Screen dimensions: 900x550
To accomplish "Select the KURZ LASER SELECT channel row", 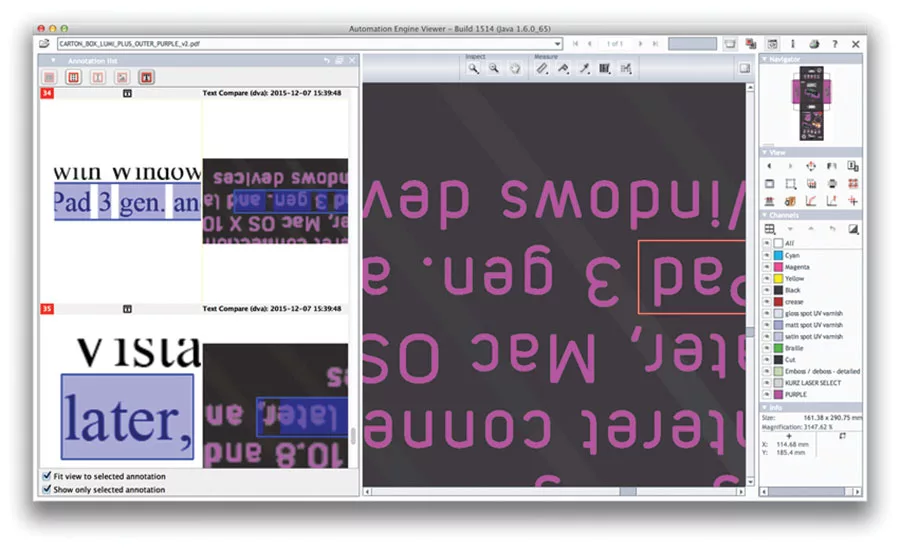I will tap(812, 383).
